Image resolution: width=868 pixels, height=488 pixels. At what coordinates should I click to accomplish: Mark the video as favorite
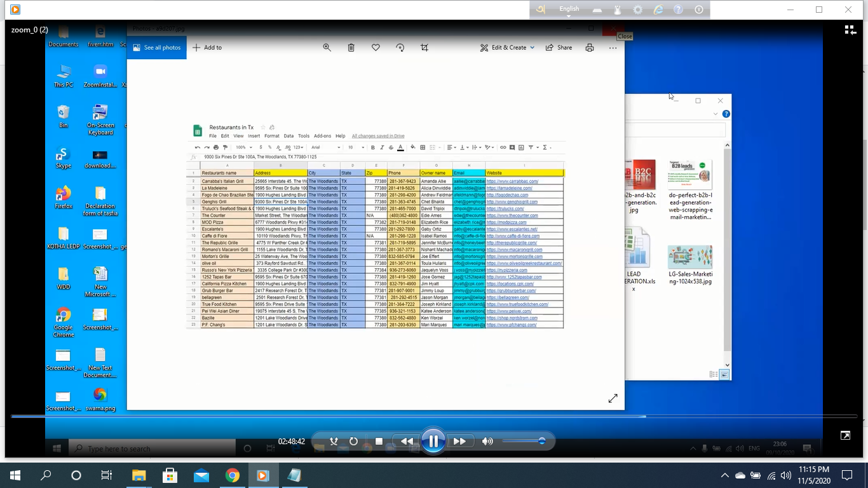click(x=376, y=47)
